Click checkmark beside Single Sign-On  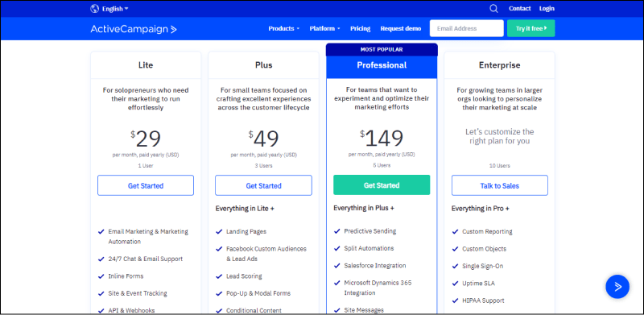point(455,266)
